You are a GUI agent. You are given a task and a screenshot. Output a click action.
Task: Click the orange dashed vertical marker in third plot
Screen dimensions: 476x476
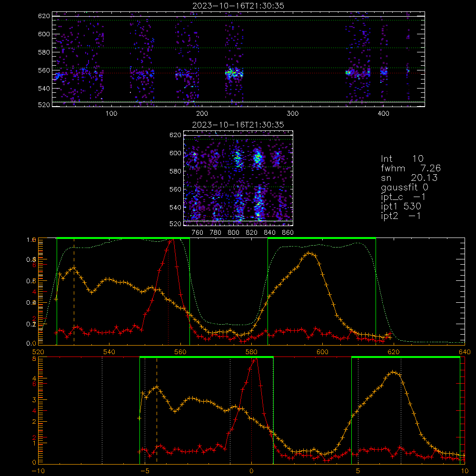click(x=74, y=291)
